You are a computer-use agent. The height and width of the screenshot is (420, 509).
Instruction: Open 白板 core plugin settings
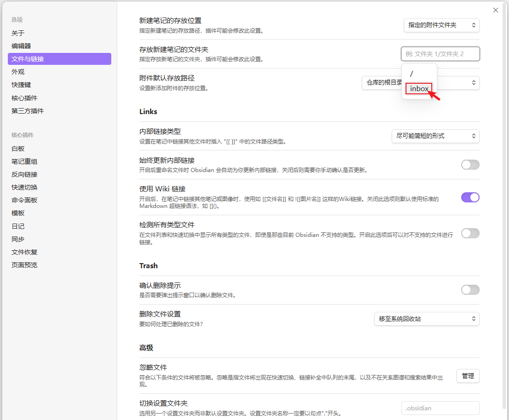18,149
